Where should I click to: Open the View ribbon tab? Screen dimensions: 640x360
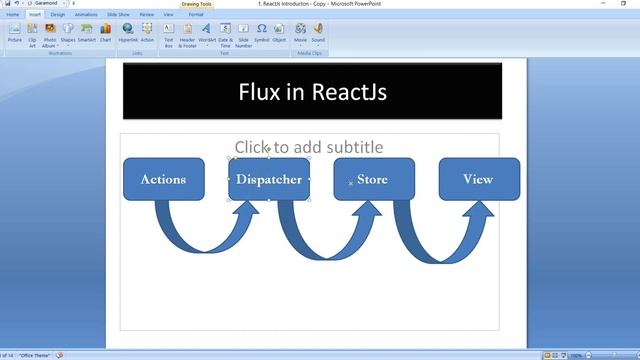(168, 14)
